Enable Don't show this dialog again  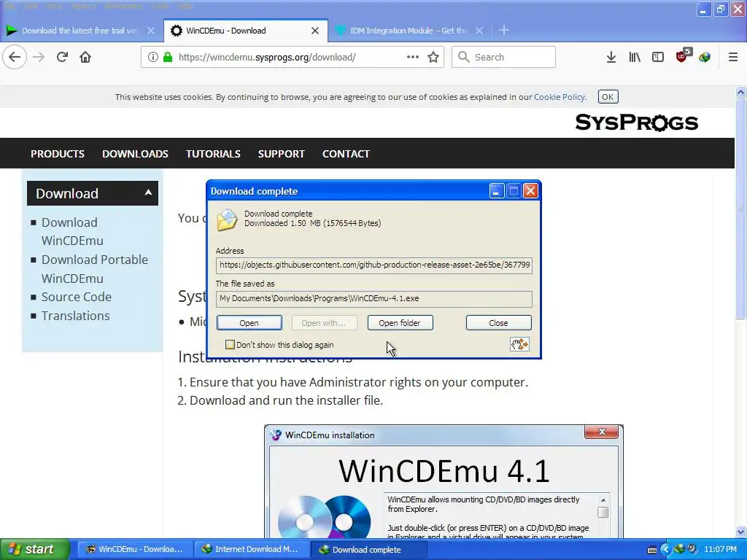tap(230, 344)
